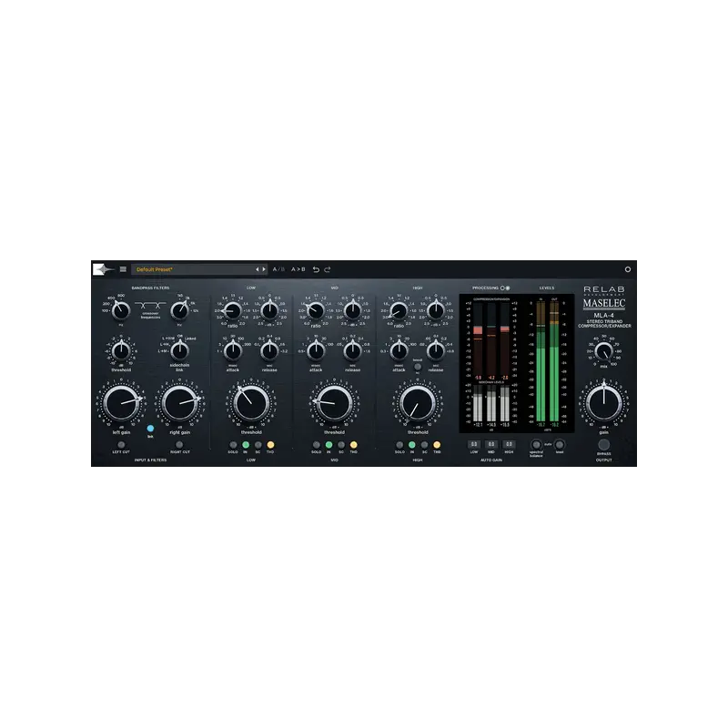Click the MID auto gain value box

pyautogui.click(x=491, y=444)
